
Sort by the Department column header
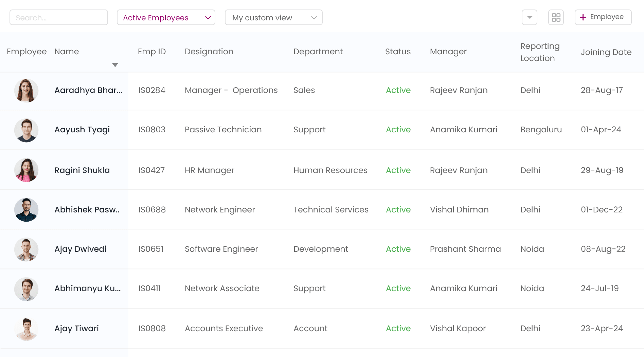pos(318,52)
